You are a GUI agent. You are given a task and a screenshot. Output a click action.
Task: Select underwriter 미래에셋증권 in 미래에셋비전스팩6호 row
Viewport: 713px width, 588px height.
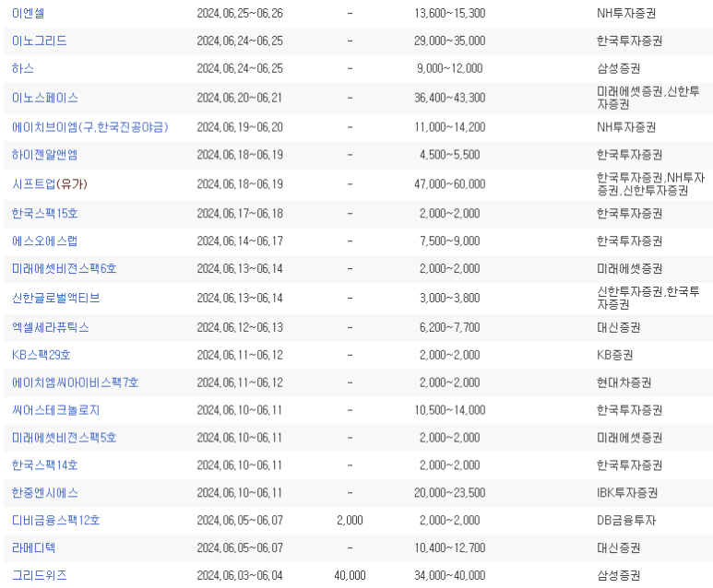pos(629,268)
